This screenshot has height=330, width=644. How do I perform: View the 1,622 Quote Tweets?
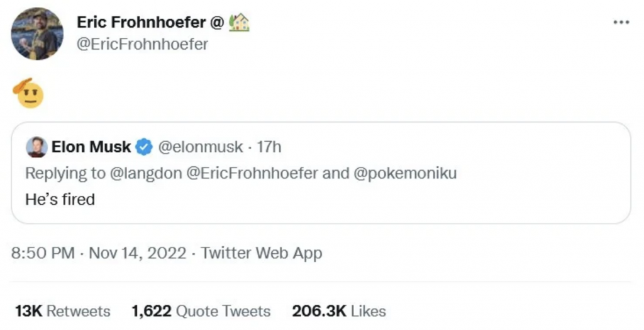[x=201, y=311]
